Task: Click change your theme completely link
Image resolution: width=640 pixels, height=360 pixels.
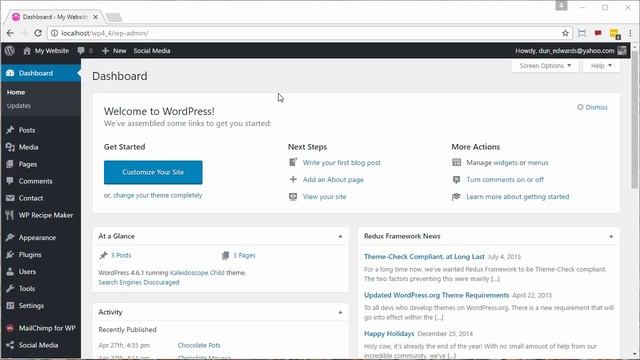Action: [x=158, y=196]
